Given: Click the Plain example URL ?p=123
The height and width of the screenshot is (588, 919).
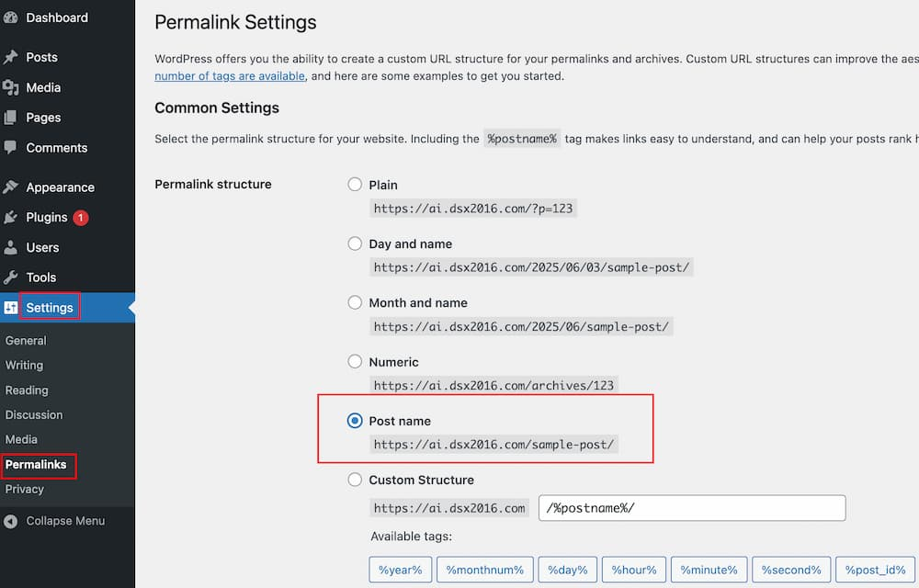Looking at the screenshot, I should pyautogui.click(x=473, y=209).
